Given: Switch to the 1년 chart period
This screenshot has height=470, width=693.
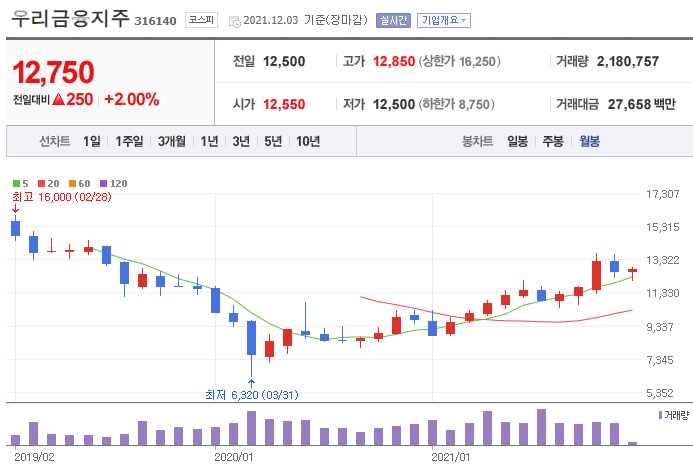Looking at the screenshot, I should click(x=209, y=141).
